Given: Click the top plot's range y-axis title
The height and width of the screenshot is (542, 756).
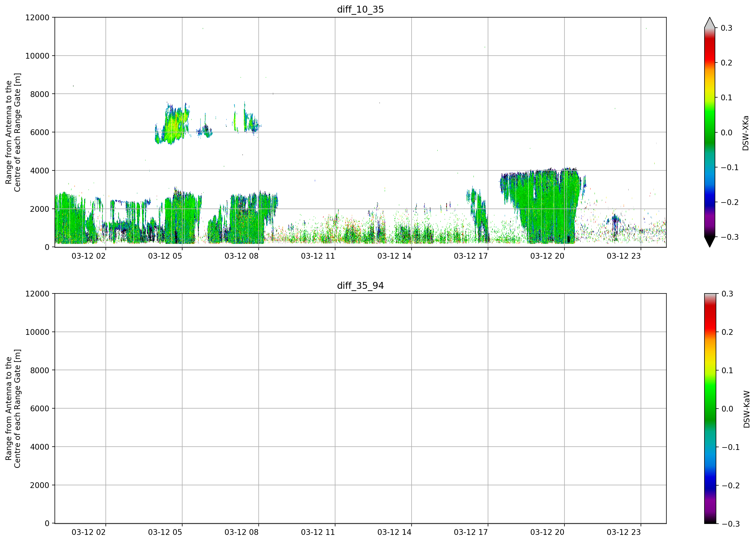Looking at the screenshot, I should tap(13, 132).
